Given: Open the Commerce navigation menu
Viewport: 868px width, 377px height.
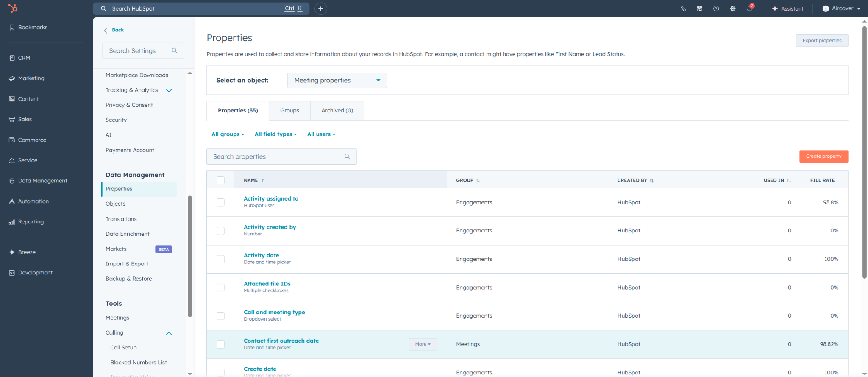Looking at the screenshot, I should click(x=28, y=140).
